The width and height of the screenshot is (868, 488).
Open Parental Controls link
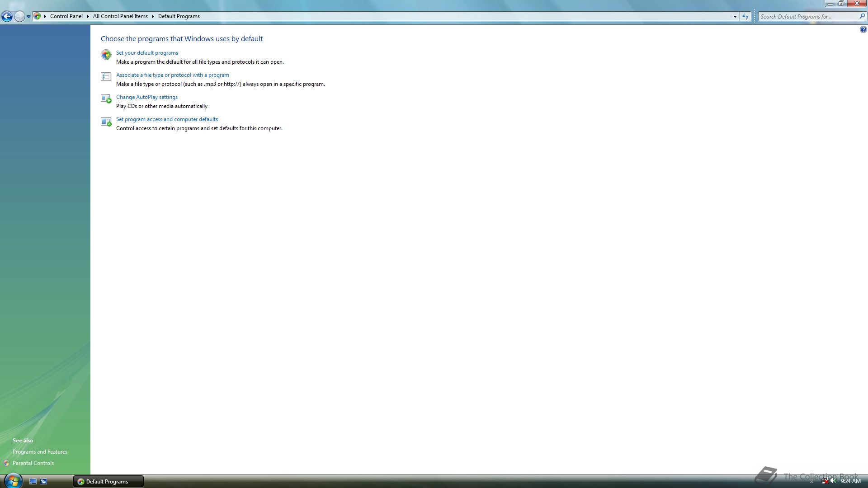(x=33, y=463)
